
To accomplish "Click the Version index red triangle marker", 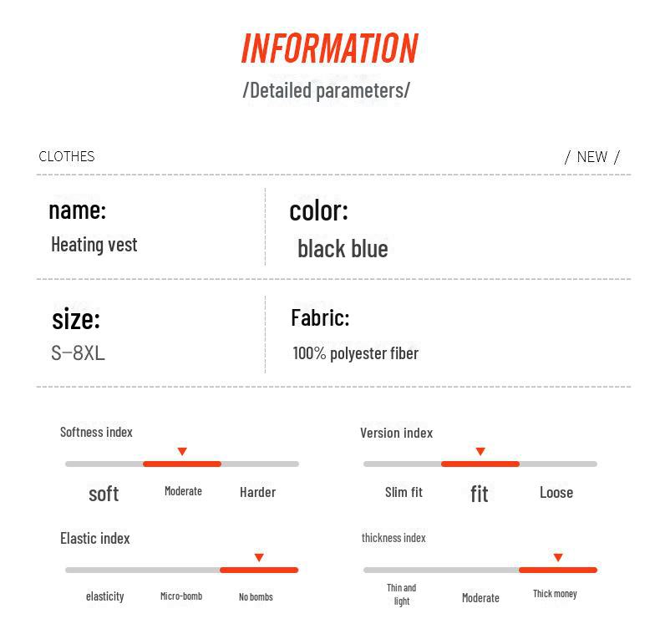I will point(480,452).
